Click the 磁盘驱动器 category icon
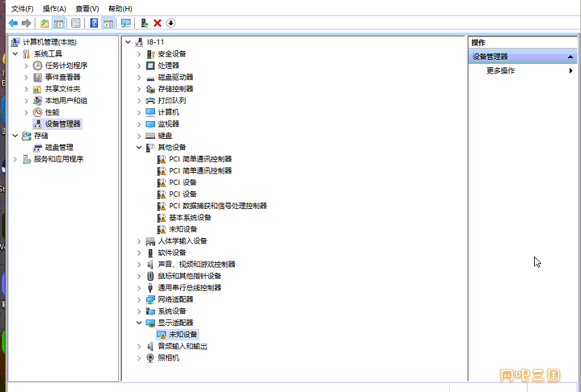Image resolution: width=581 pixels, height=392 pixels. click(150, 78)
